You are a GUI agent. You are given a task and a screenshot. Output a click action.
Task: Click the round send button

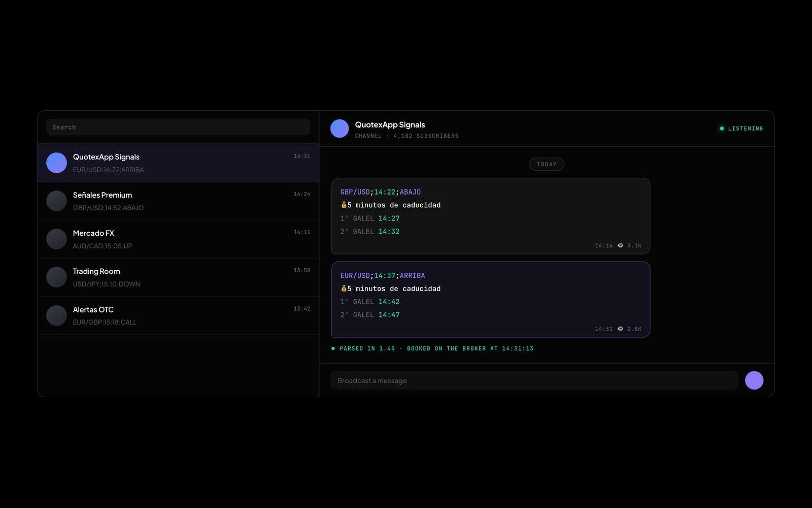click(x=754, y=380)
